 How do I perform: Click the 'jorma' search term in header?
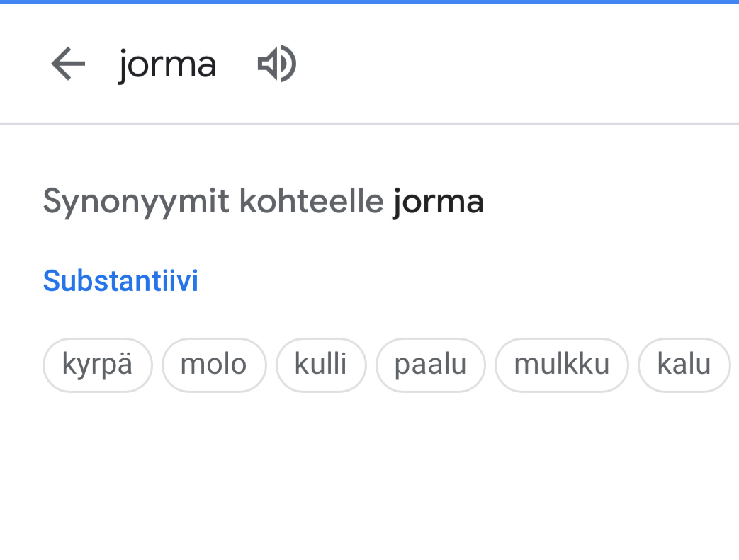tap(167, 65)
